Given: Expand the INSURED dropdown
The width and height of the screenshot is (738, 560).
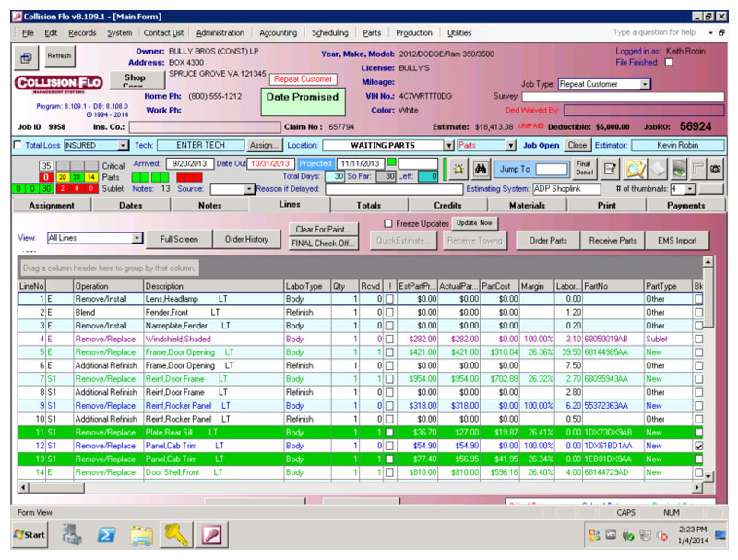Looking at the screenshot, I should tap(123, 145).
